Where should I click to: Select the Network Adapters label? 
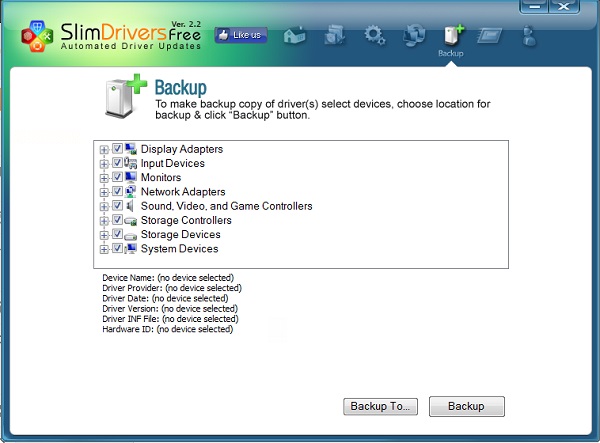click(x=183, y=192)
